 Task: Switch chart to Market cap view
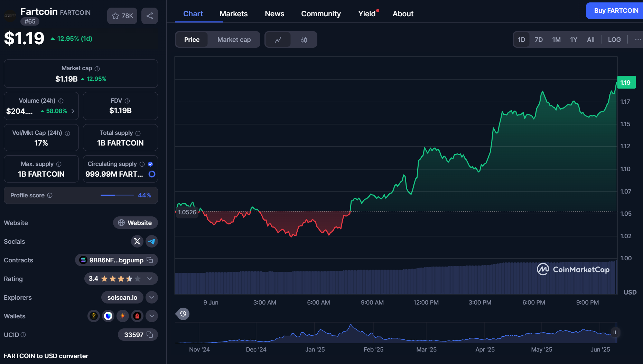[x=234, y=40]
